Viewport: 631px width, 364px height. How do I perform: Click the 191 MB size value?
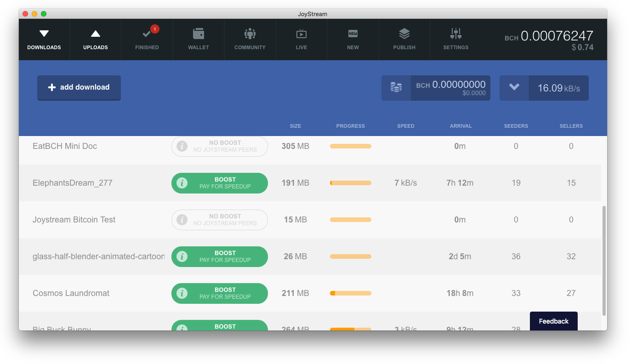(x=296, y=183)
